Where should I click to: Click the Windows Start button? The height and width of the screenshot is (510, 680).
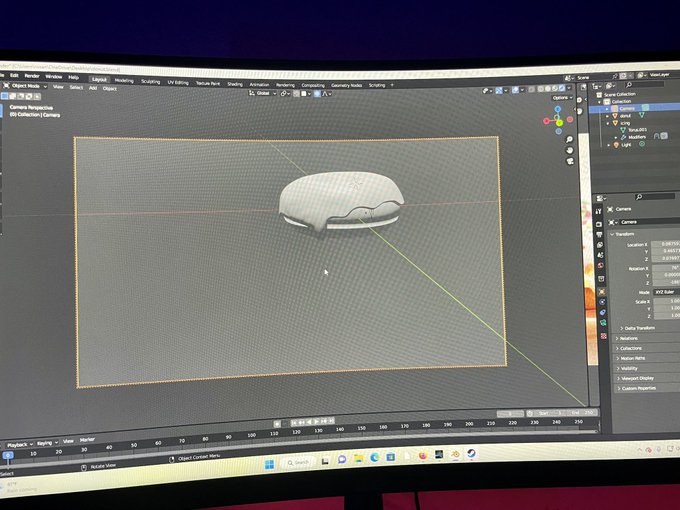coord(269,464)
